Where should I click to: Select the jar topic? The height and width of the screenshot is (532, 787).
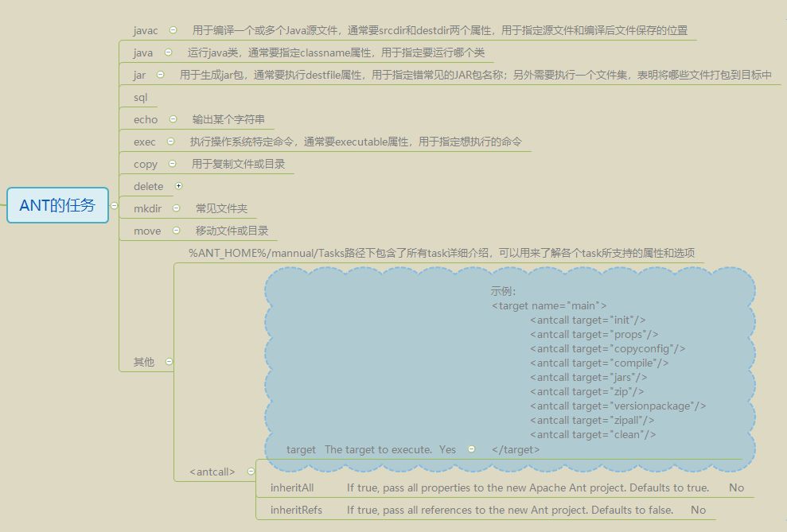[139, 76]
